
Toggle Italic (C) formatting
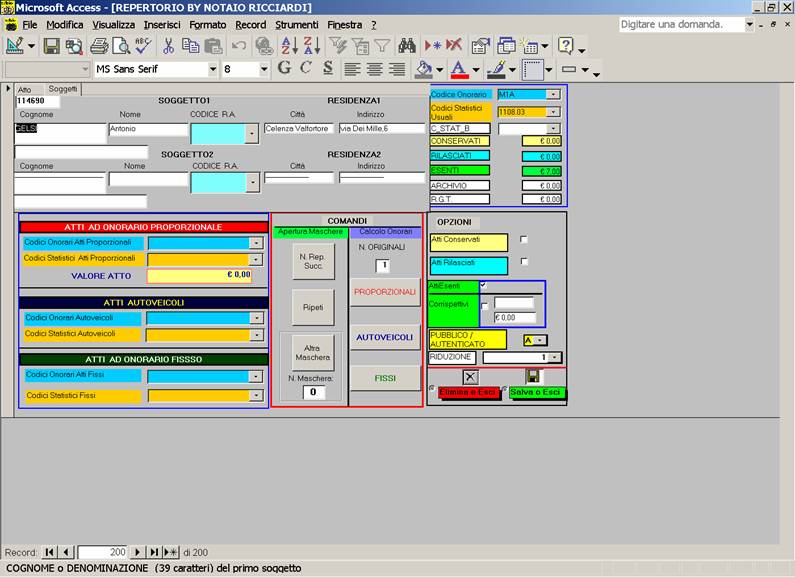[x=306, y=68]
